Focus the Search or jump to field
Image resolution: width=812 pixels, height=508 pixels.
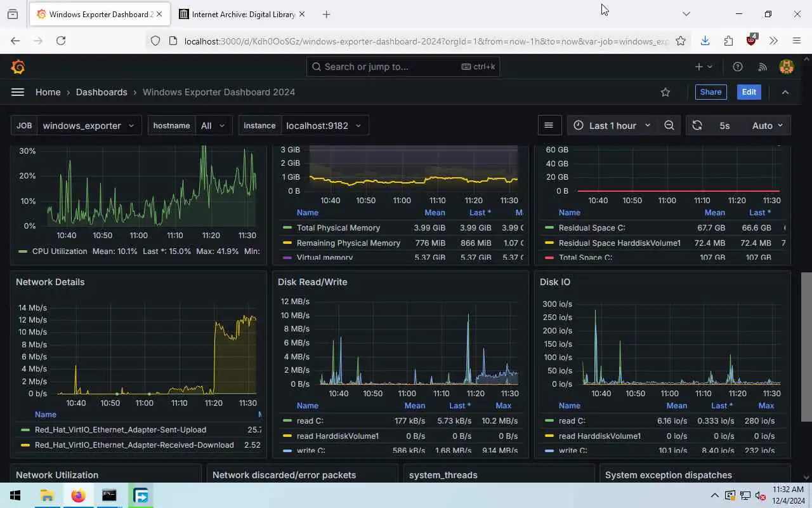pos(403,67)
